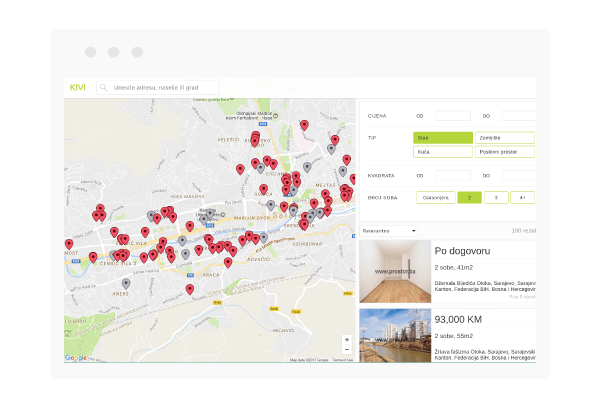Focus the Kvadrata DO area field
The height and width of the screenshot is (410, 600).
[x=519, y=176]
